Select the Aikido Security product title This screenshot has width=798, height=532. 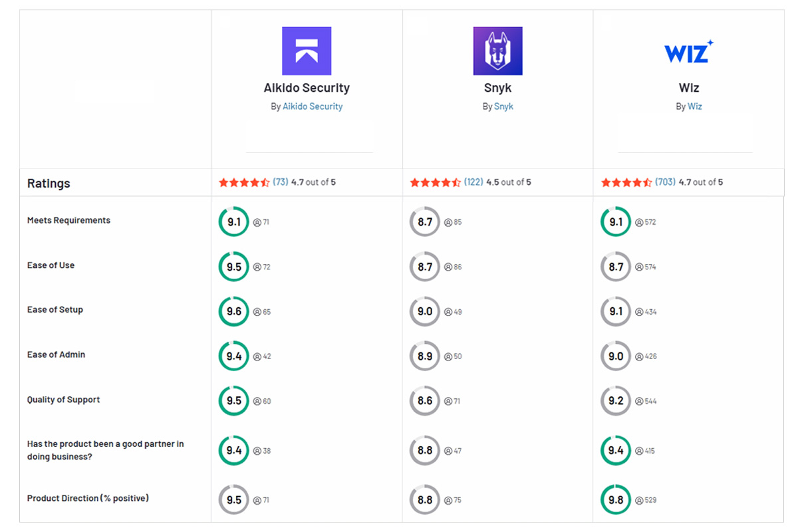(x=307, y=88)
